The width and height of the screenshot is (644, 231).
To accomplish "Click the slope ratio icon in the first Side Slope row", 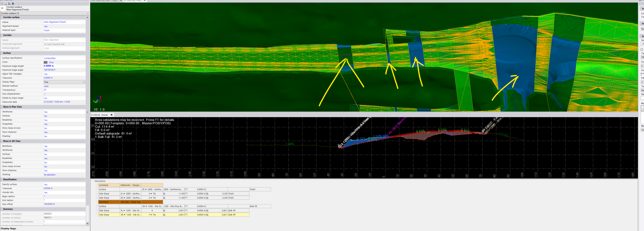I will pos(164,193).
